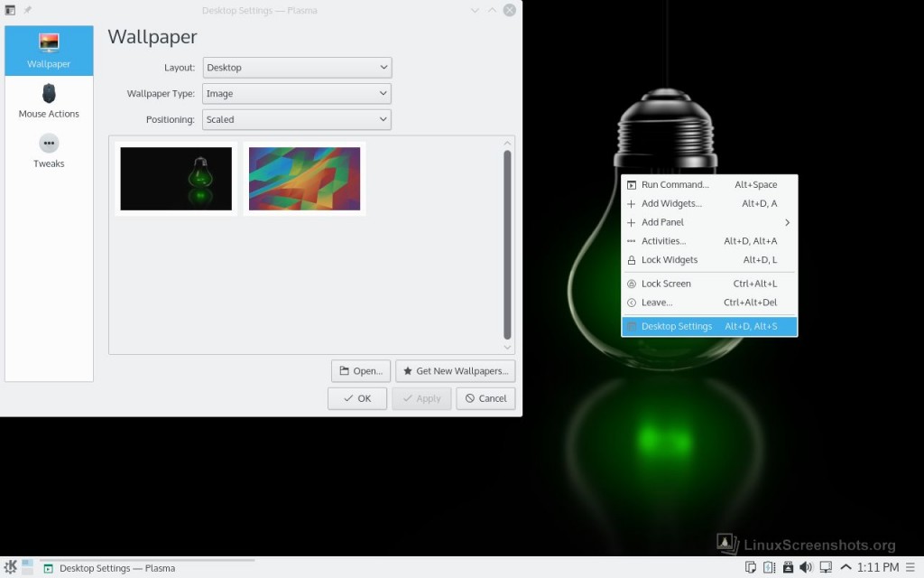924x578 pixels.
Task: Open the Mouse Actions settings page
Action: pos(49,100)
